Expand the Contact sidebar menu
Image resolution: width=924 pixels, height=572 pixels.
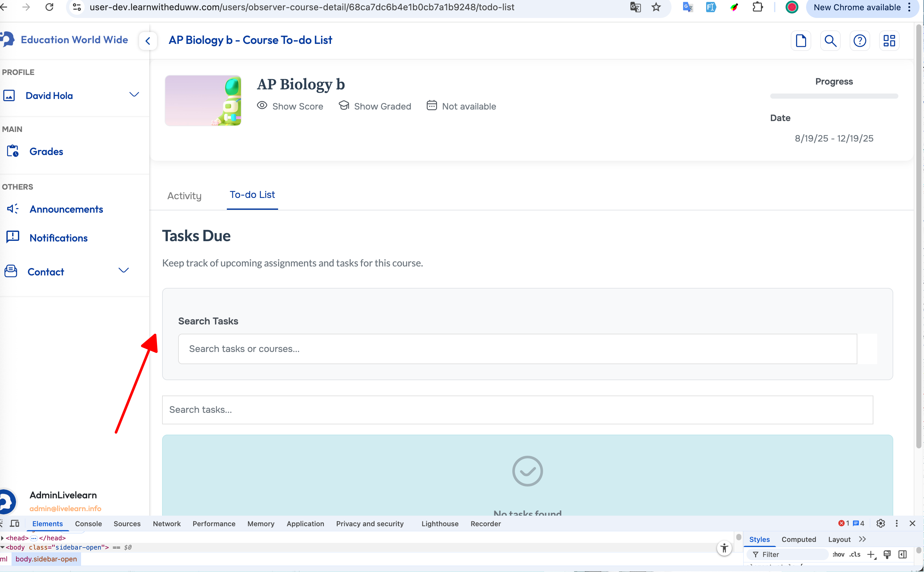(123, 271)
